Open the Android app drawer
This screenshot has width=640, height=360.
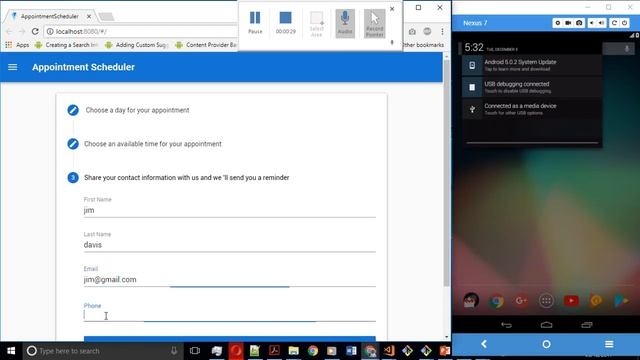point(546,301)
